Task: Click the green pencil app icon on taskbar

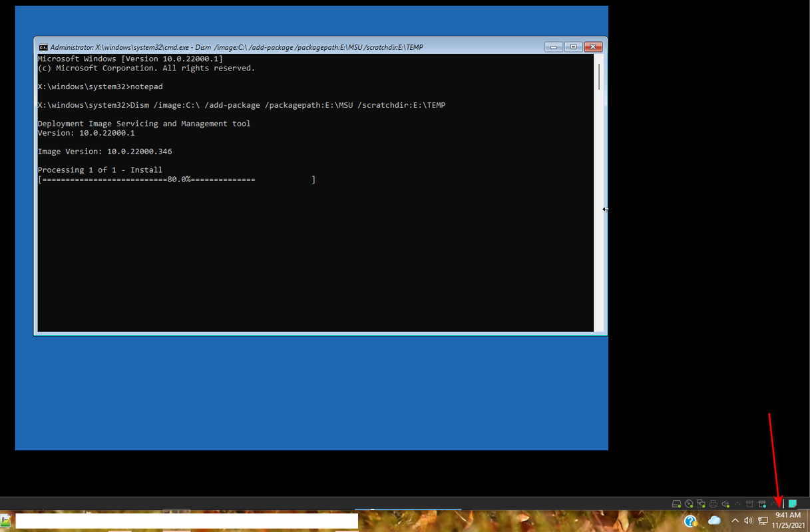Action: click(x=5, y=521)
